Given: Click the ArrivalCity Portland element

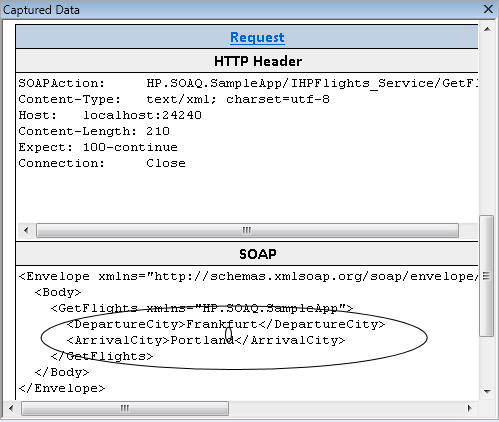Looking at the screenshot, I should [x=206, y=340].
